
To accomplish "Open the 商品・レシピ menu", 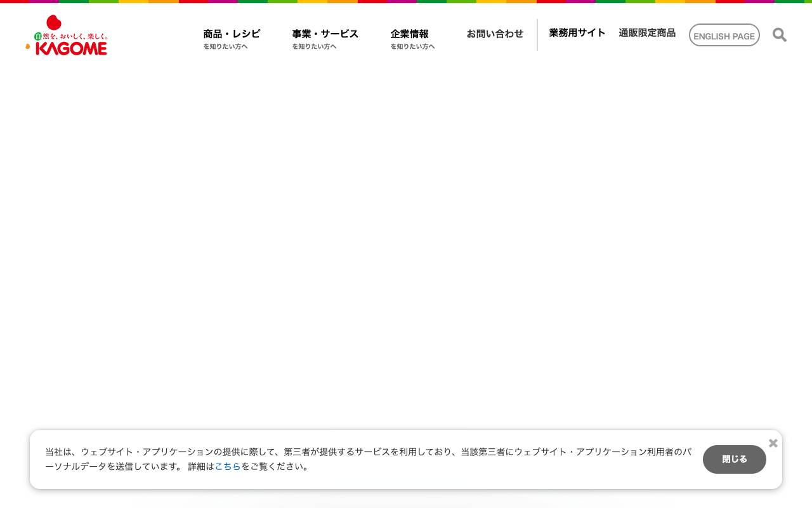I will click(x=232, y=34).
